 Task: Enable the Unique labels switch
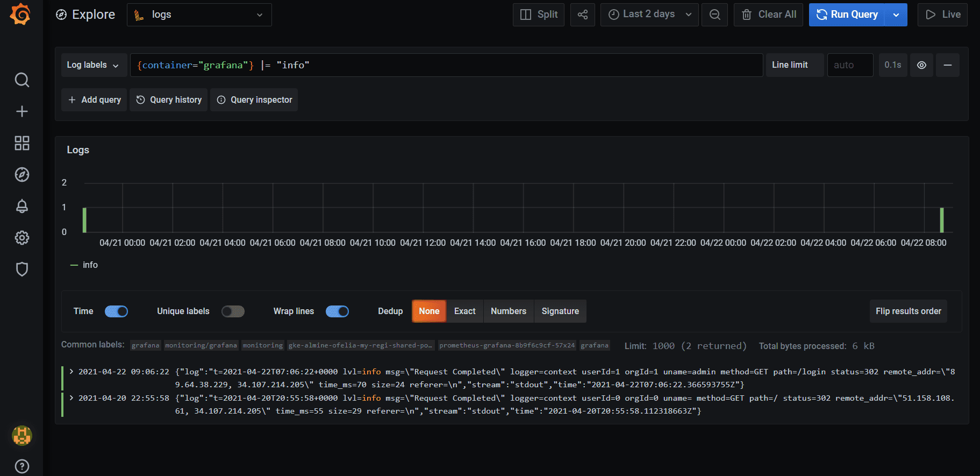click(x=233, y=311)
